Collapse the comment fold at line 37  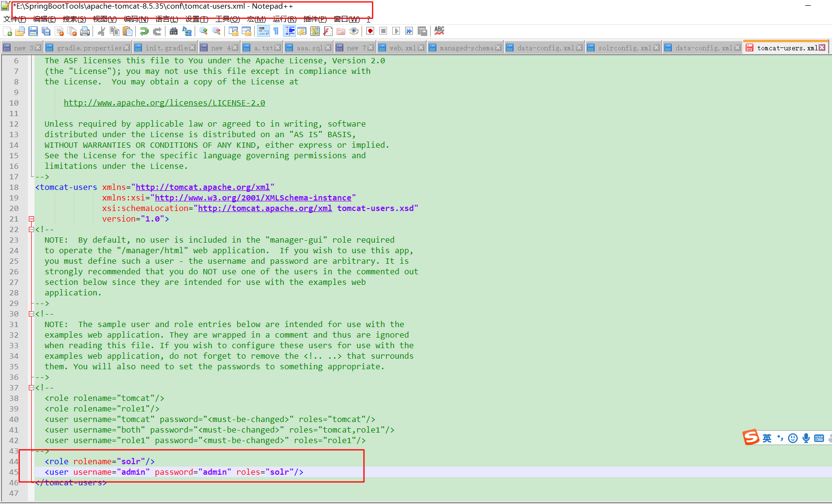tap(31, 387)
